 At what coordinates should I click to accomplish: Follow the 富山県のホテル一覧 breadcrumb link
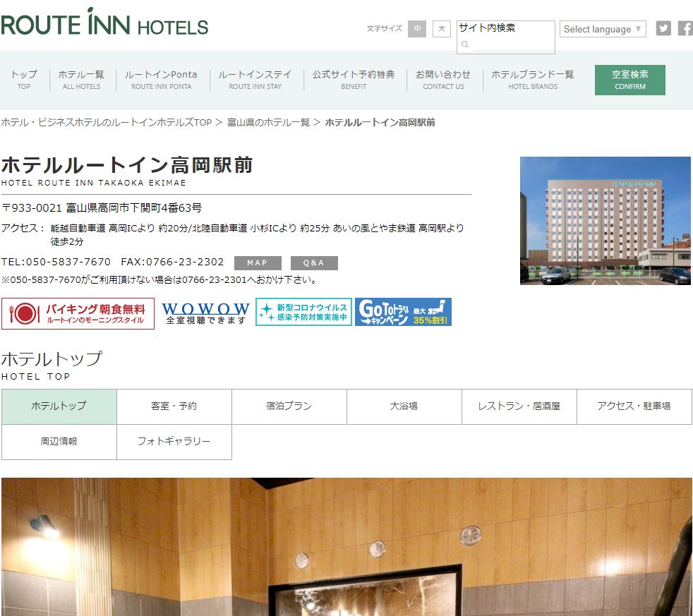pyautogui.click(x=268, y=122)
